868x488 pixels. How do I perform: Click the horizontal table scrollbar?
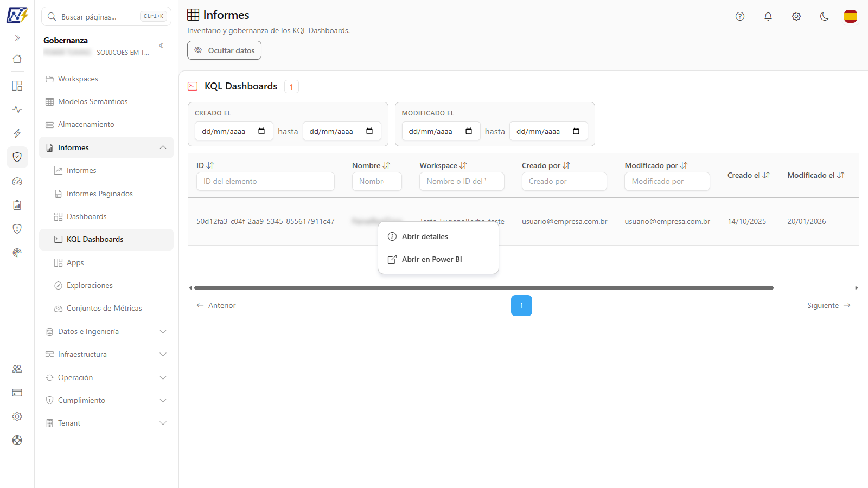click(x=484, y=288)
